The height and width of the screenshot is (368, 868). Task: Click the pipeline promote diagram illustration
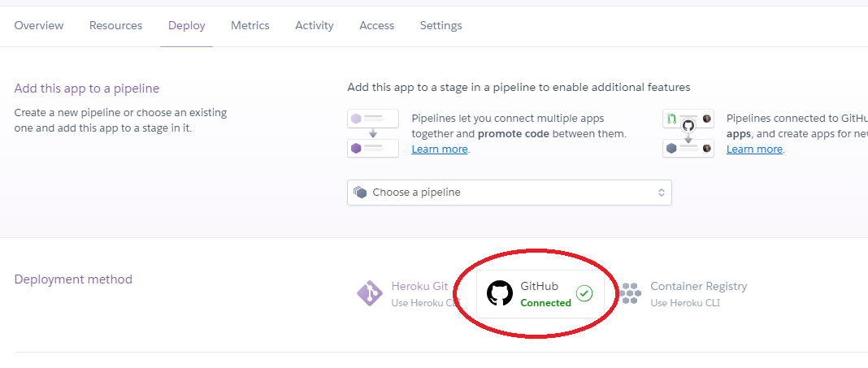pos(373,133)
